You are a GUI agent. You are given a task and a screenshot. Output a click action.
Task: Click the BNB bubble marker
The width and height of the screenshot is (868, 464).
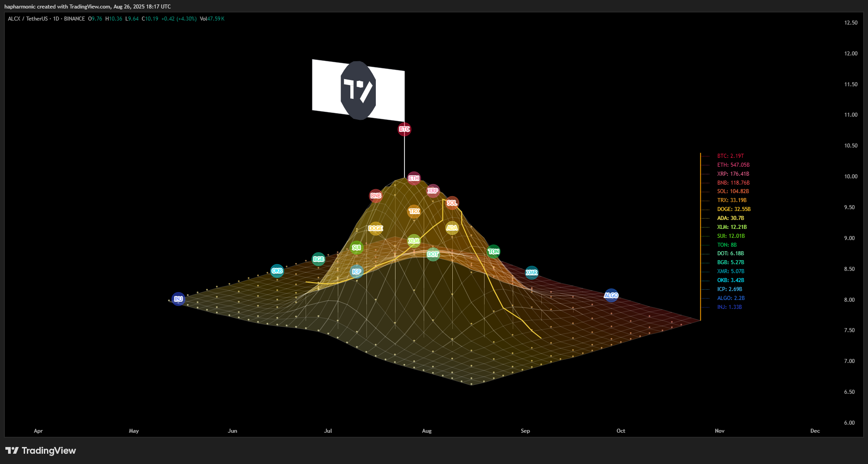(x=376, y=196)
